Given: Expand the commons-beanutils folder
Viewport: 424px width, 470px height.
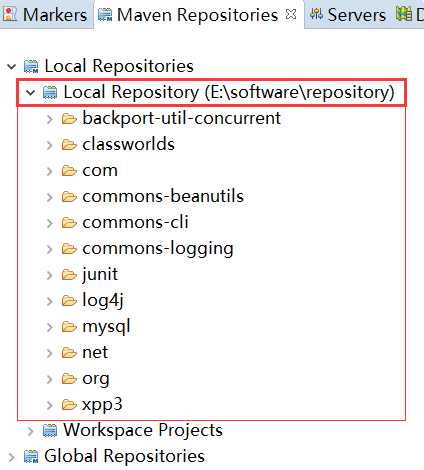Looking at the screenshot, I should coord(50,197).
